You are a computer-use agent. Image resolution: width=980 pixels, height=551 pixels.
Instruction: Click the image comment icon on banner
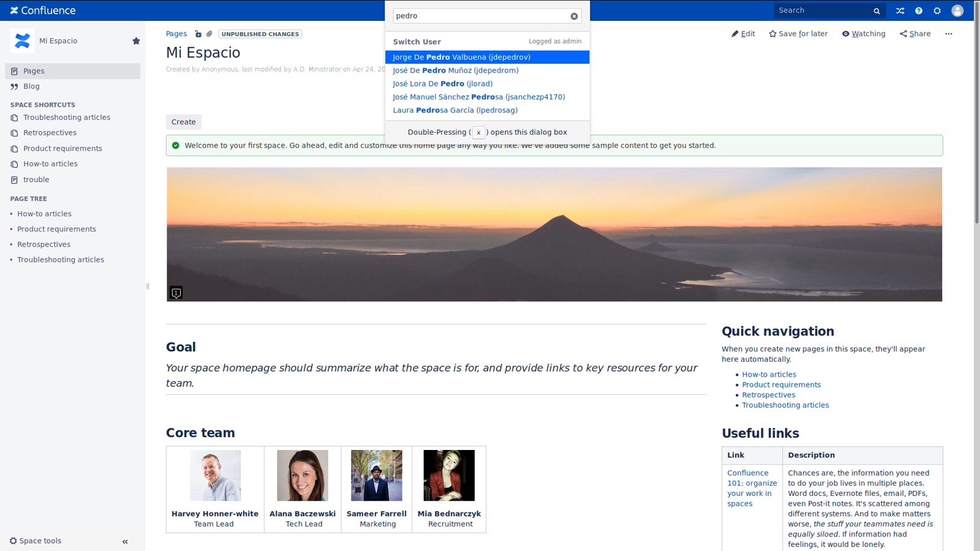[176, 293]
